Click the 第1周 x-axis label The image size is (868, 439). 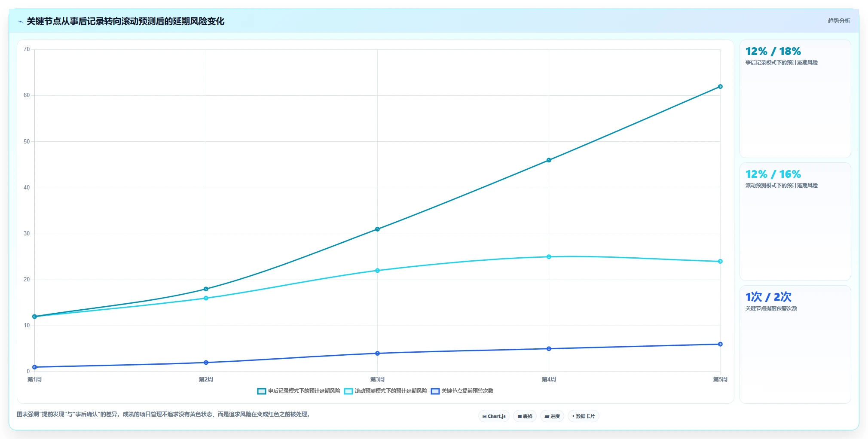click(34, 379)
